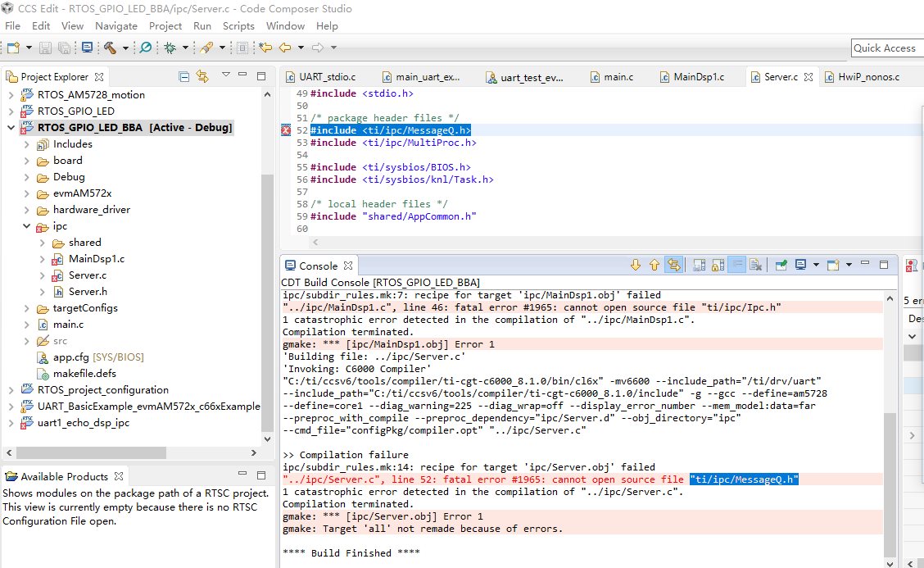Expand the RTOS_AM5728_motion project

(11, 94)
